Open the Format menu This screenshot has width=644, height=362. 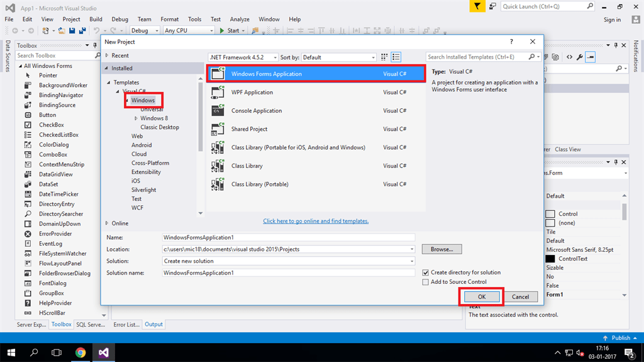(x=170, y=20)
